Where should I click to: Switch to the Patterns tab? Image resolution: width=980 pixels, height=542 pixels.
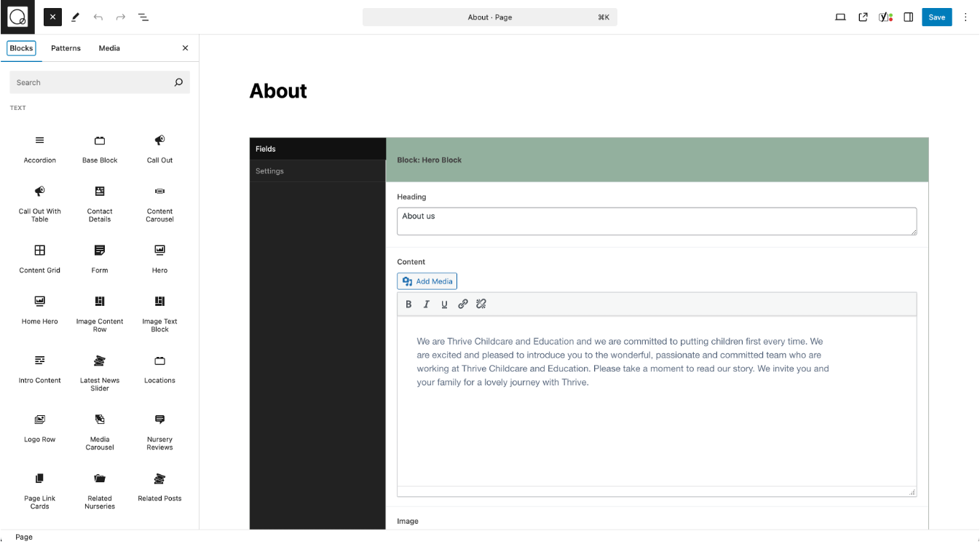tap(66, 48)
